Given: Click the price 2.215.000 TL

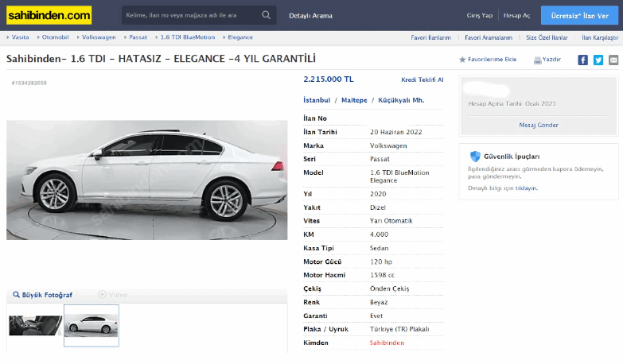Looking at the screenshot, I should coord(328,79).
